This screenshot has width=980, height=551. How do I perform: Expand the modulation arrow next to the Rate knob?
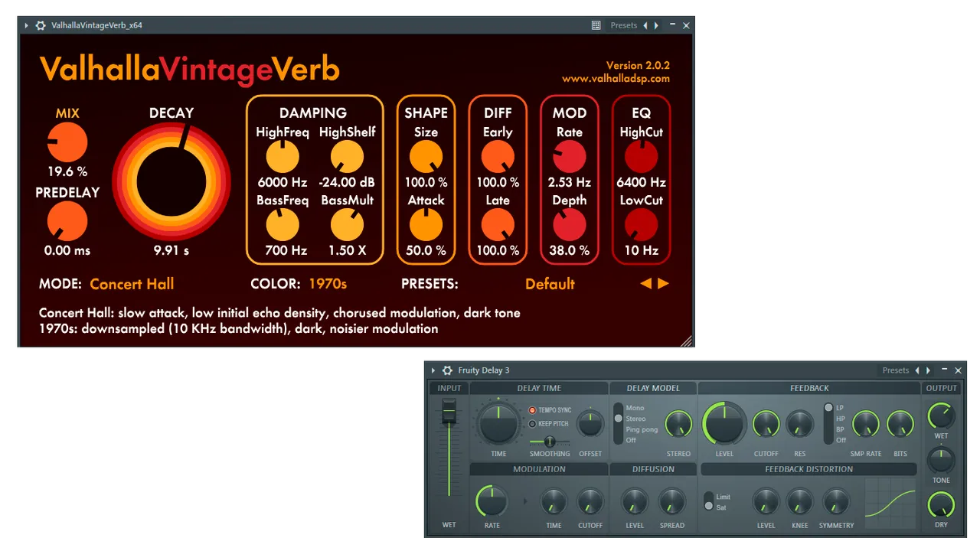point(525,502)
